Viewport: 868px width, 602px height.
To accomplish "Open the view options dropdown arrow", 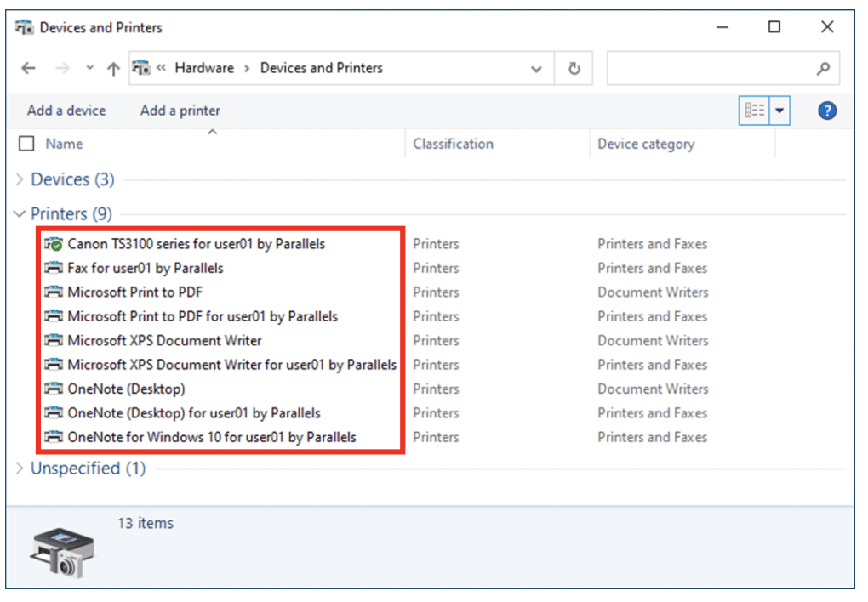I will tap(780, 111).
